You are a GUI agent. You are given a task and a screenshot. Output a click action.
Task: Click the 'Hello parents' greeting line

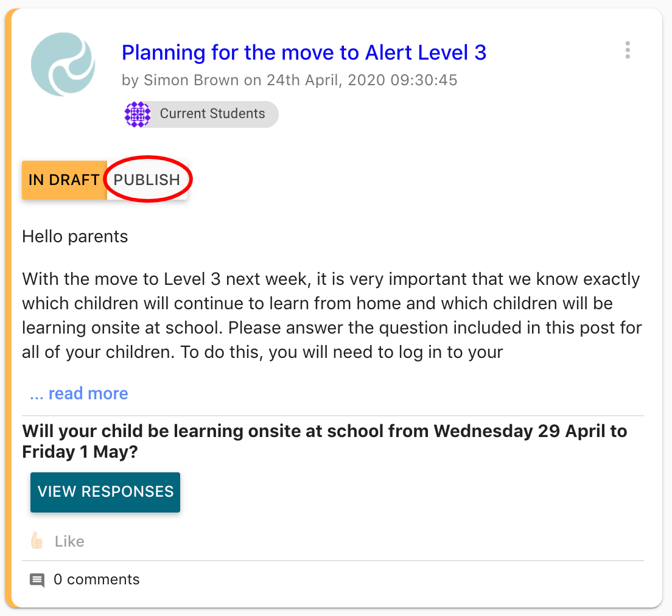point(75,236)
